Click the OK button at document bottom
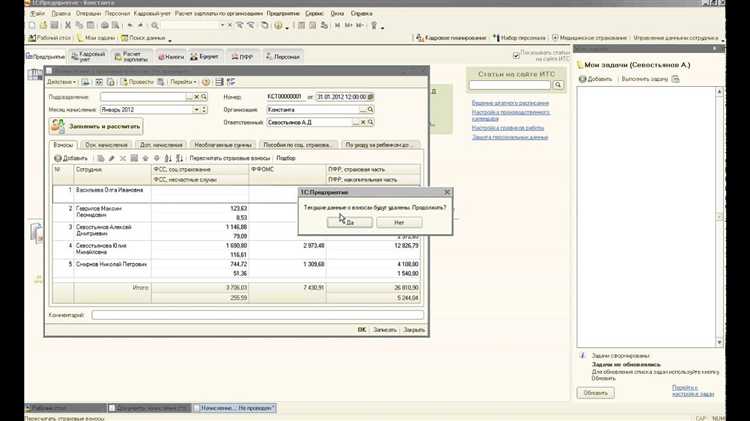Viewport: 750px width, 421px height. (x=362, y=330)
